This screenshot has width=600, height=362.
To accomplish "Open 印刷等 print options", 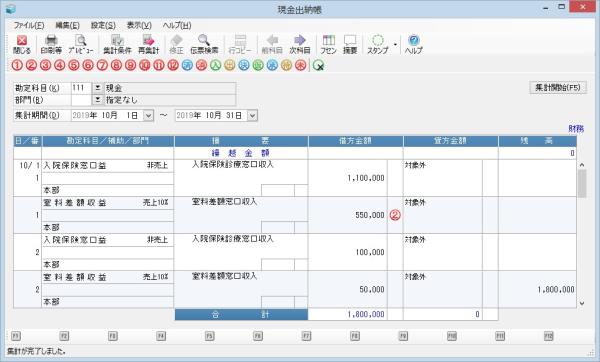I will tap(51, 44).
